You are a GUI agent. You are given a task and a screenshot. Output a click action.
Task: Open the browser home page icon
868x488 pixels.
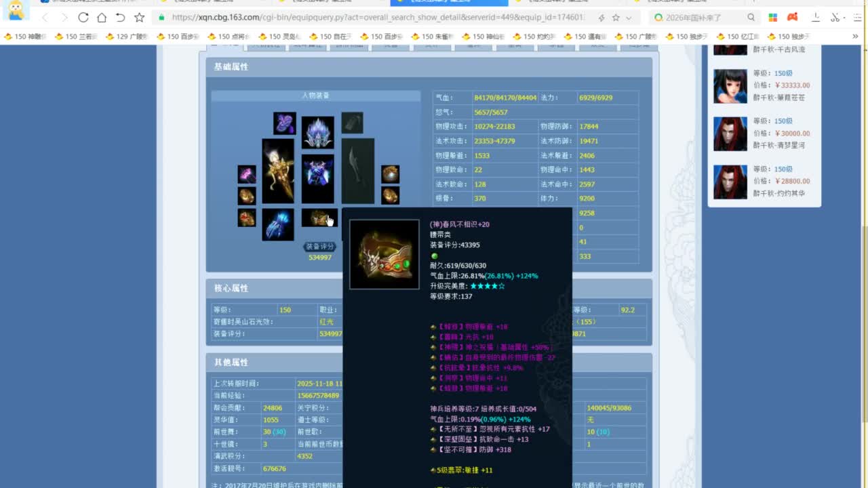tap(101, 18)
